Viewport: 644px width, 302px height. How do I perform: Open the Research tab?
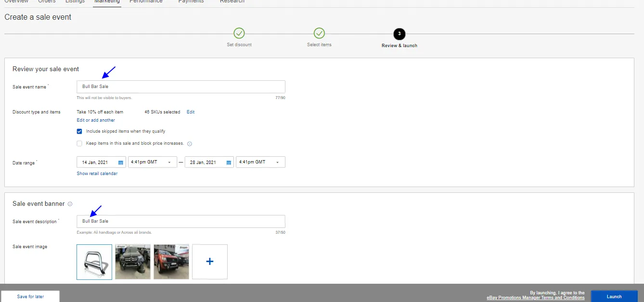tap(232, 1)
